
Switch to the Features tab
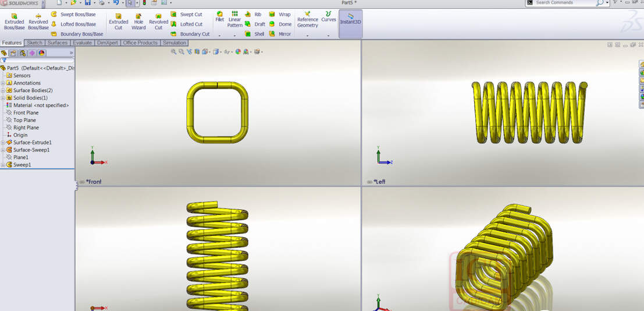pyautogui.click(x=12, y=43)
